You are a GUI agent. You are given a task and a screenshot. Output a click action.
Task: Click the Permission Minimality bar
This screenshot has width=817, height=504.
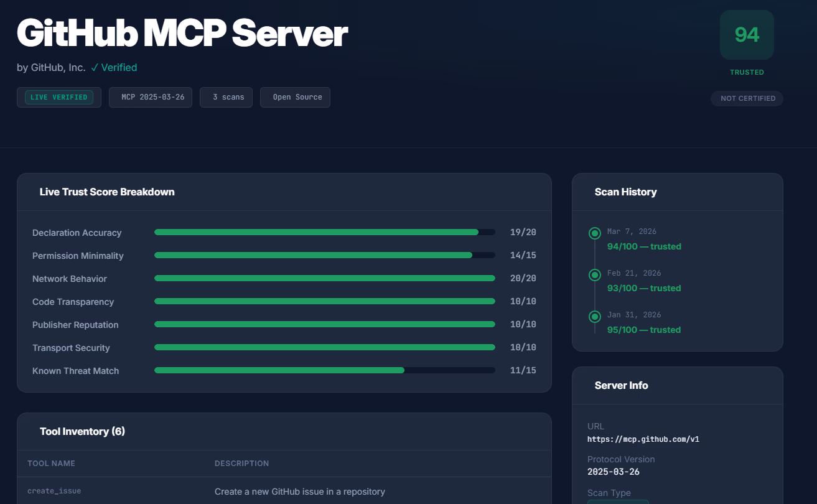[325, 255]
